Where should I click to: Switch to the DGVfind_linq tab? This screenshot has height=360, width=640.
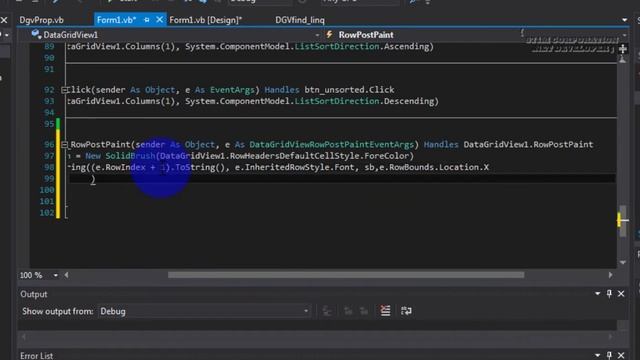click(300, 20)
